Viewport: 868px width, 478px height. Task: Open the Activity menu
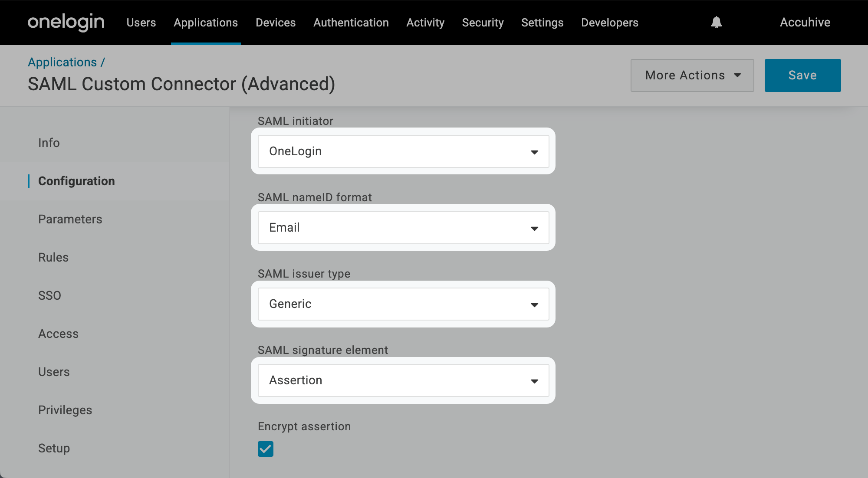425,23
